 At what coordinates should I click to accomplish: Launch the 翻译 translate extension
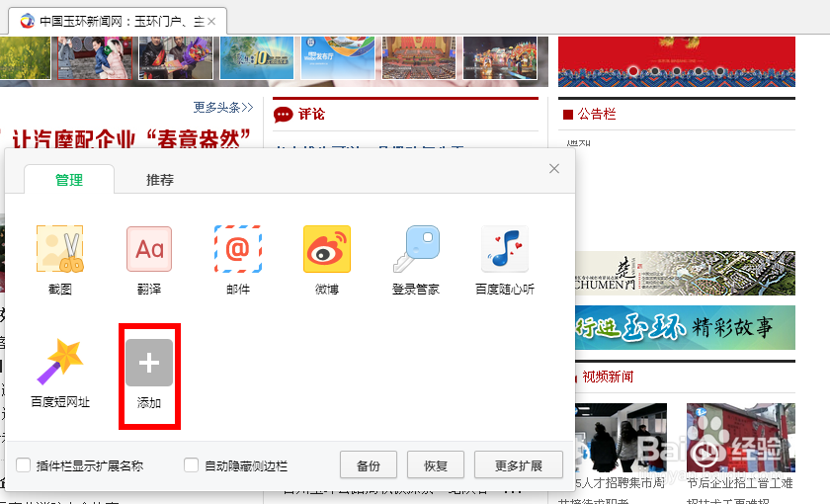click(149, 249)
